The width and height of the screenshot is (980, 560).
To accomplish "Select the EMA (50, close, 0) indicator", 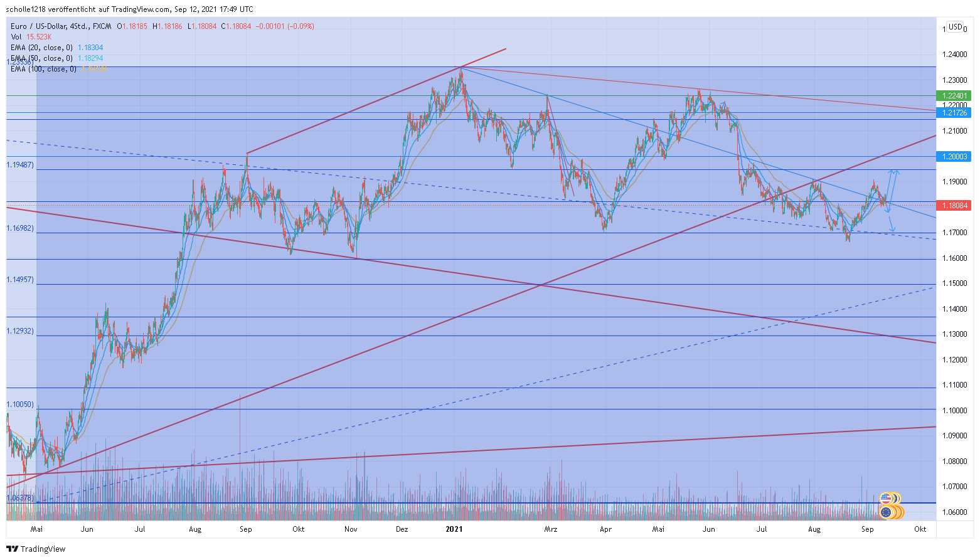I will tap(41, 58).
